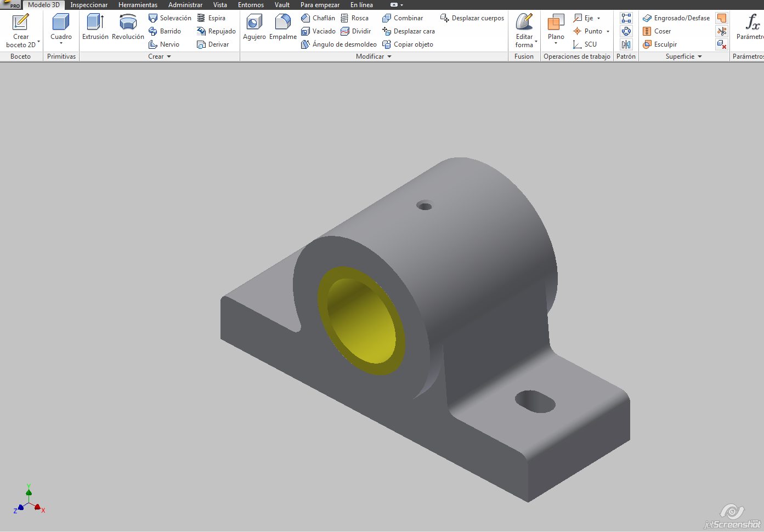Click the slotted hole on base

click(x=535, y=401)
